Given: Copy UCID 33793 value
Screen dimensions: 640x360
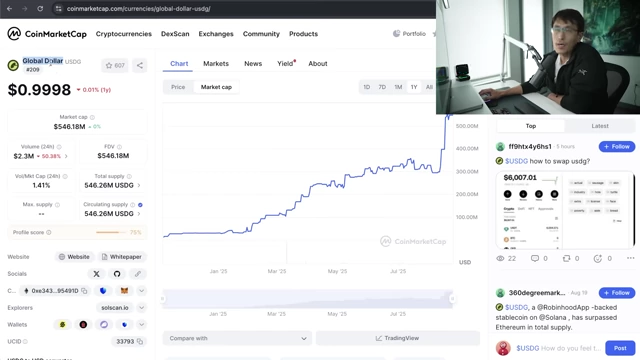Looking at the screenshot, I should tap(140, 342).
